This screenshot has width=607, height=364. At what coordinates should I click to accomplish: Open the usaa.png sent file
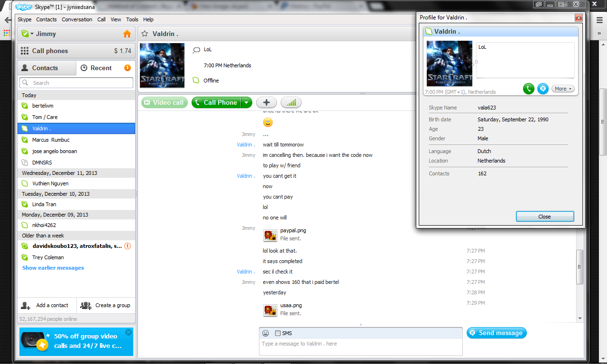pos(270,310)
